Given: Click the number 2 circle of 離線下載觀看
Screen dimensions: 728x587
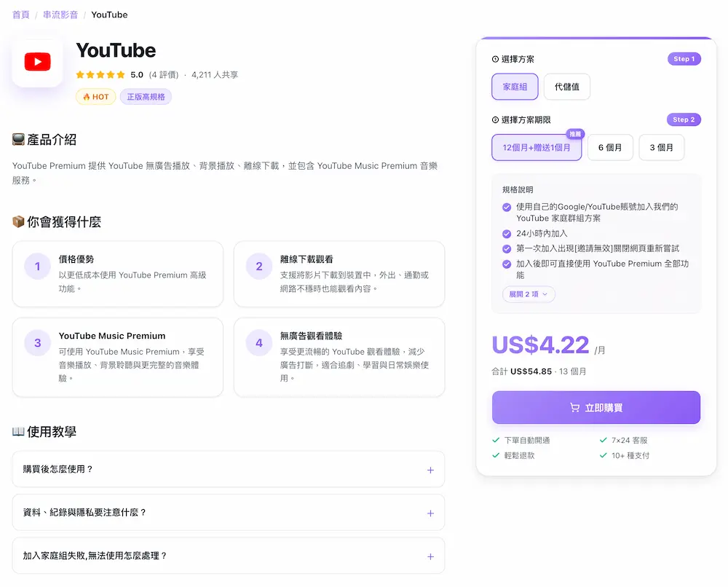Looking at the screenshot, I should (x=259, y=266).
